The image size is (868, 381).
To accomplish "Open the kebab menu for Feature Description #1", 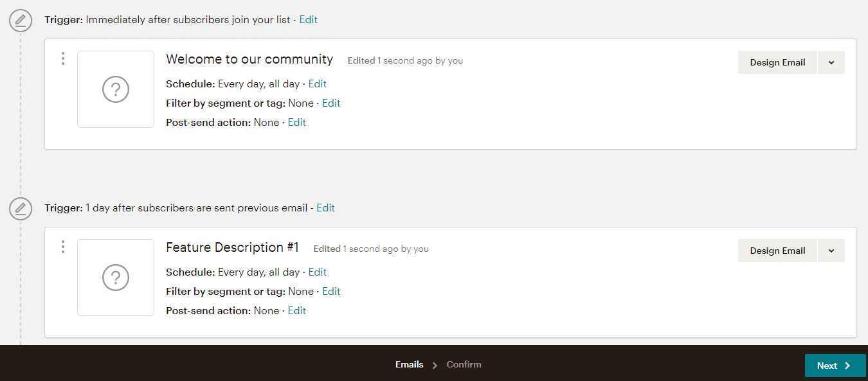I will click(x=62, y=247).
